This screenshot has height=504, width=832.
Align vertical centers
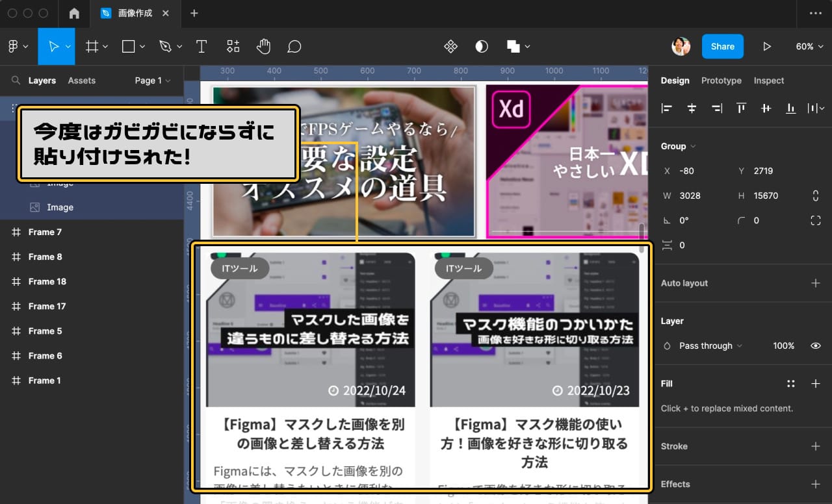click(766, 108)
